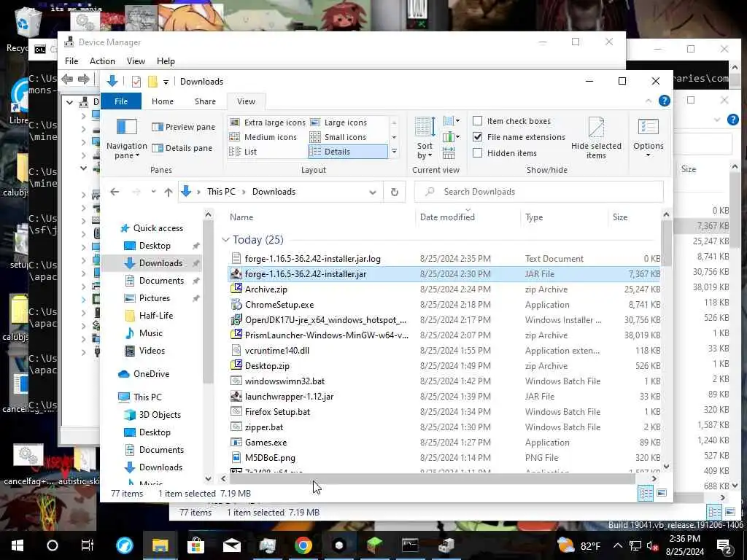Toggle the Preview pane

pyautogui.click(x=183, y=127)
